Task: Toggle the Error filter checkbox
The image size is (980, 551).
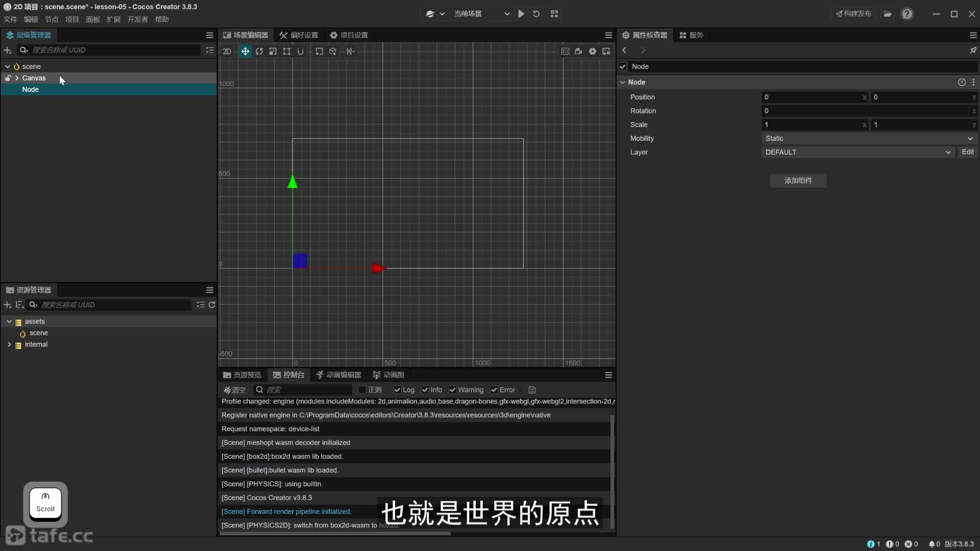Action: point(494,390)
